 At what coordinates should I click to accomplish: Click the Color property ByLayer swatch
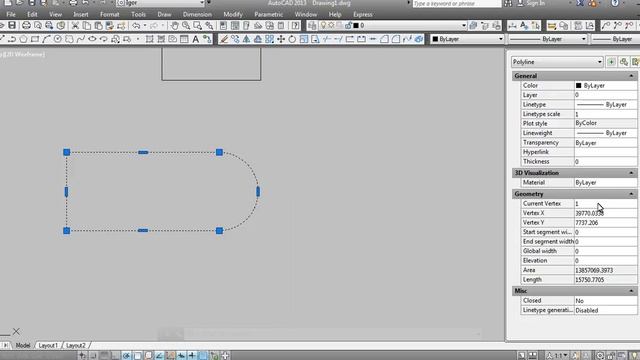pos(578,86)
